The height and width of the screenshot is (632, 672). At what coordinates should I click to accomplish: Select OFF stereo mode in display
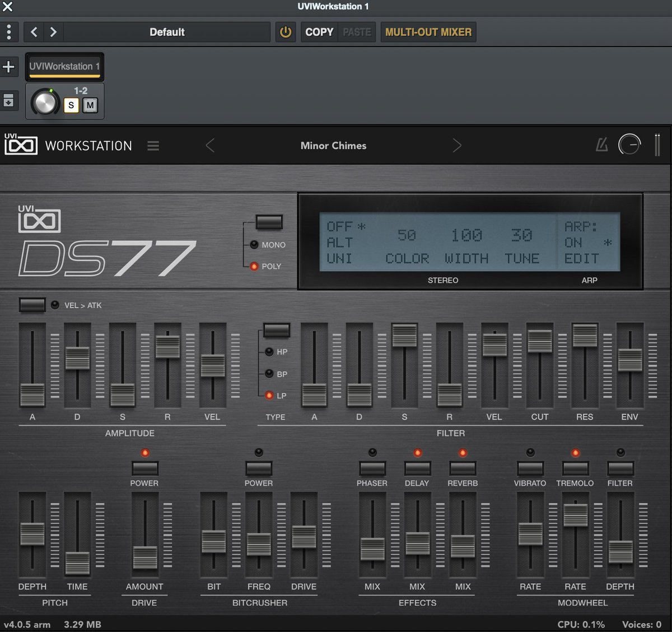click(339, 227)
